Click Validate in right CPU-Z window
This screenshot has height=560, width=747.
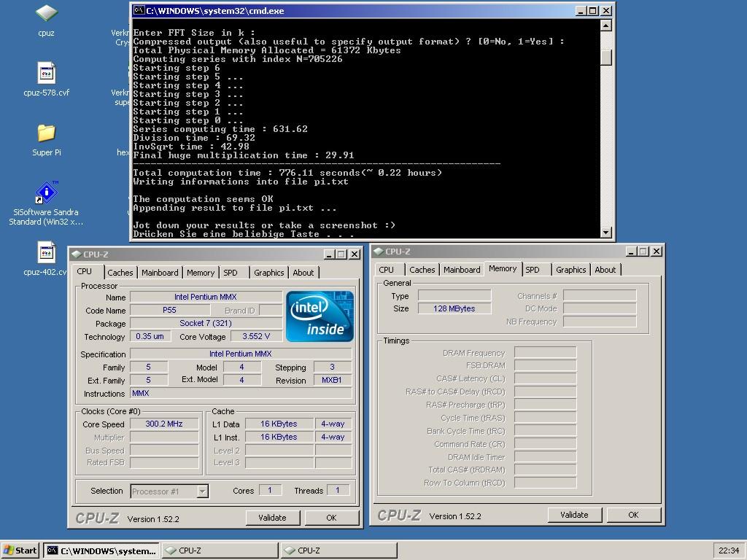(x=575, y=515)
